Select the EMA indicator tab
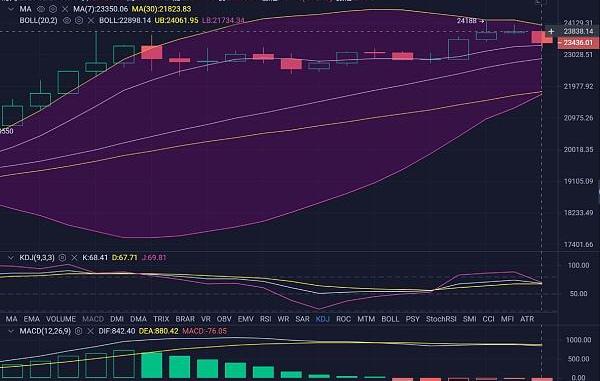 [32, 319]
